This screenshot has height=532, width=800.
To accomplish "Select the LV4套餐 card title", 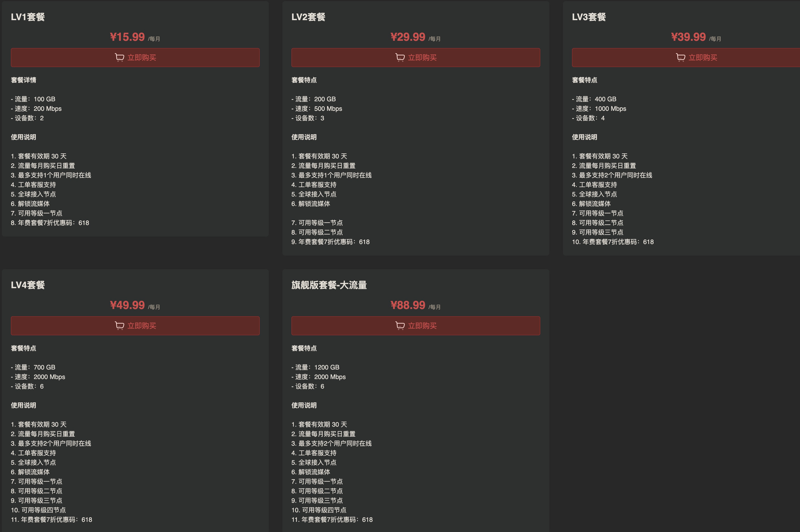I will click(x=28, y=285).
